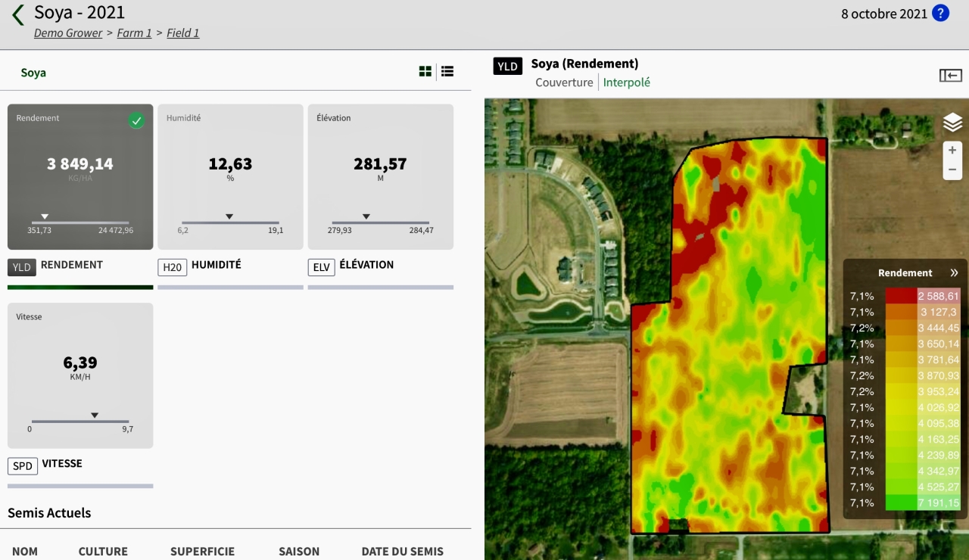The height and width of the screenshot is (560, 969).
Task: Switch to list view
Action: pyautogui.click(x=447, y=71)
